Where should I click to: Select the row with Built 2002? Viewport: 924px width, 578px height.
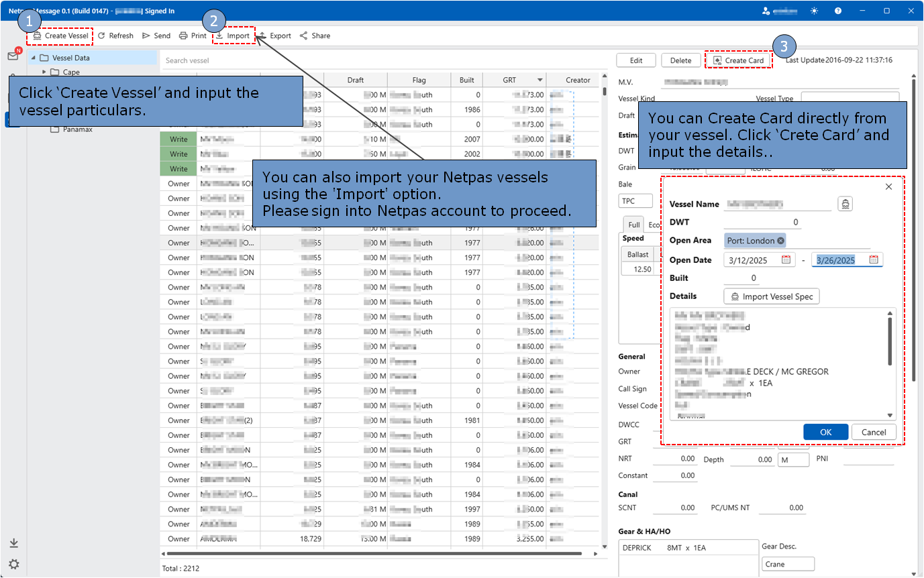(x=379, y=154)
